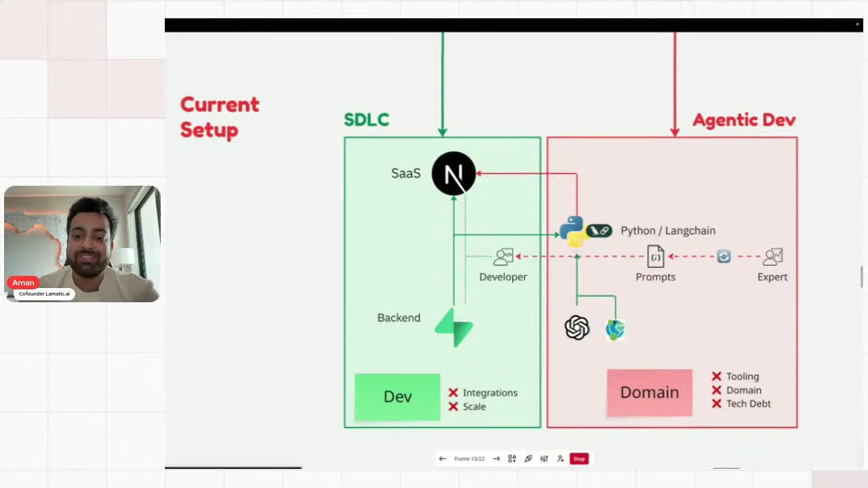Stop the presentation
The height and width of the screenshot is (488, 868).
[579, 459]
